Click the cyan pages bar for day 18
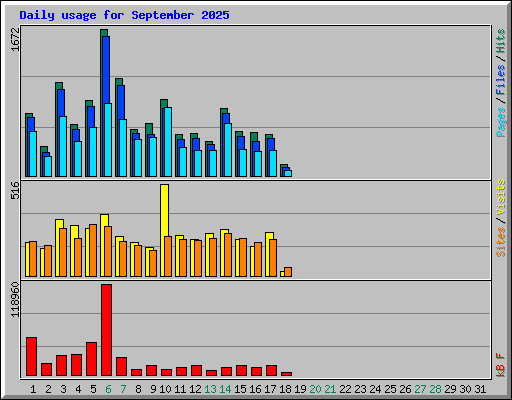 [x=288, y=174]
